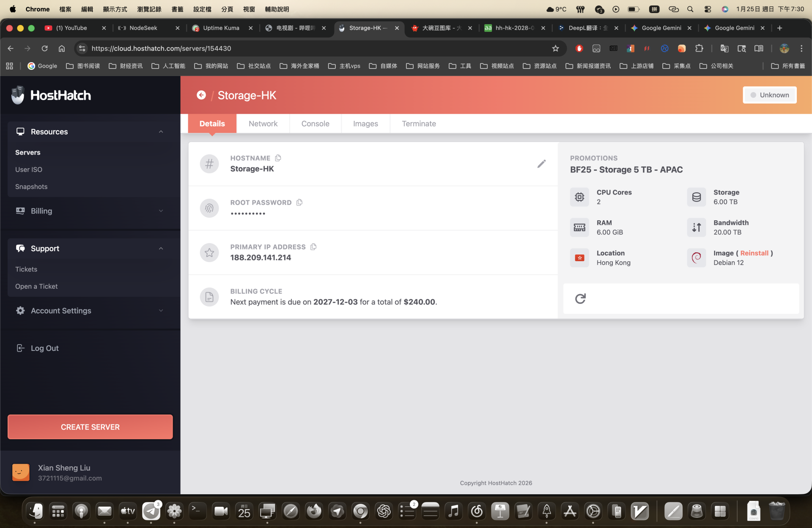Open Chrome profile avatar in toolbar
The height and width of the screenshot is (528, 812).
point(784,49)
